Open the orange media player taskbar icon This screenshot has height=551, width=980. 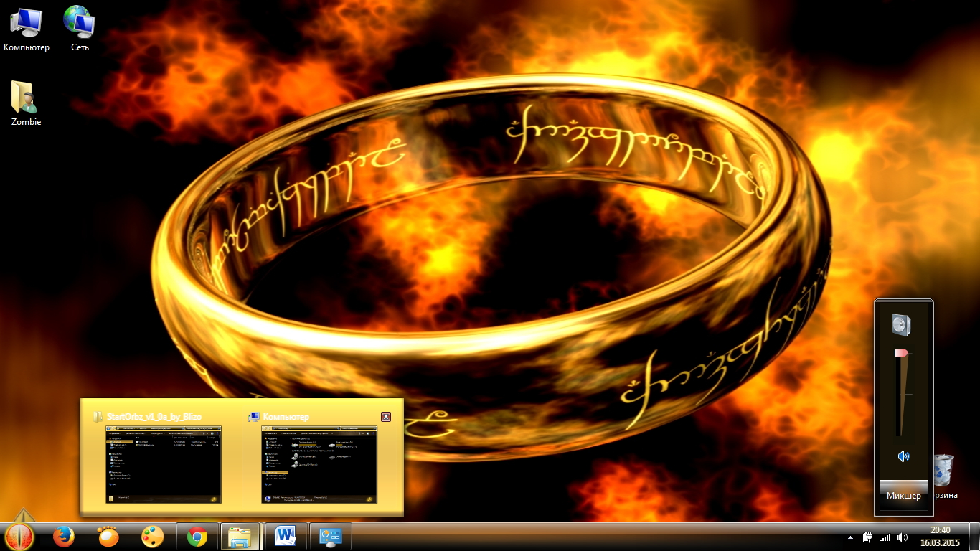click(x=108, y=537)
